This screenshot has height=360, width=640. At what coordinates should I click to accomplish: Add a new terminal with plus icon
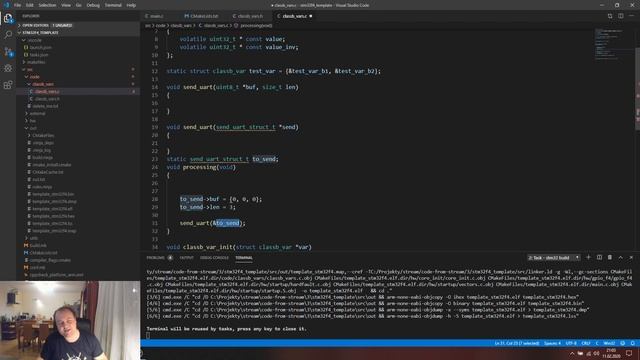coord(589,258)
